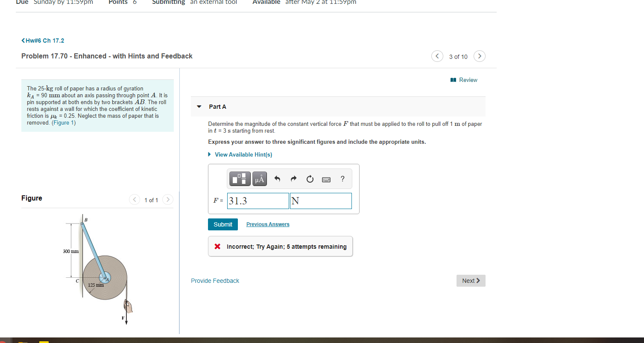Select the units input field showing N
The image size is (644, 343).
tap(321, 201)
